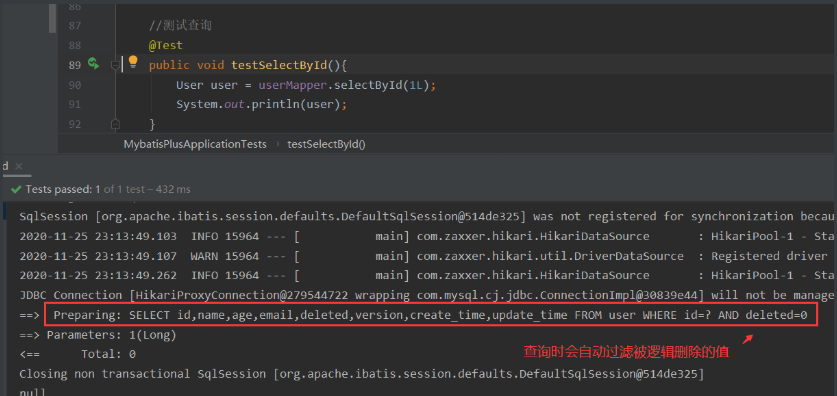837x396 pixels.
Task: Click the Parameters: 1(Long) log line
Action: (x=98, y=335)
